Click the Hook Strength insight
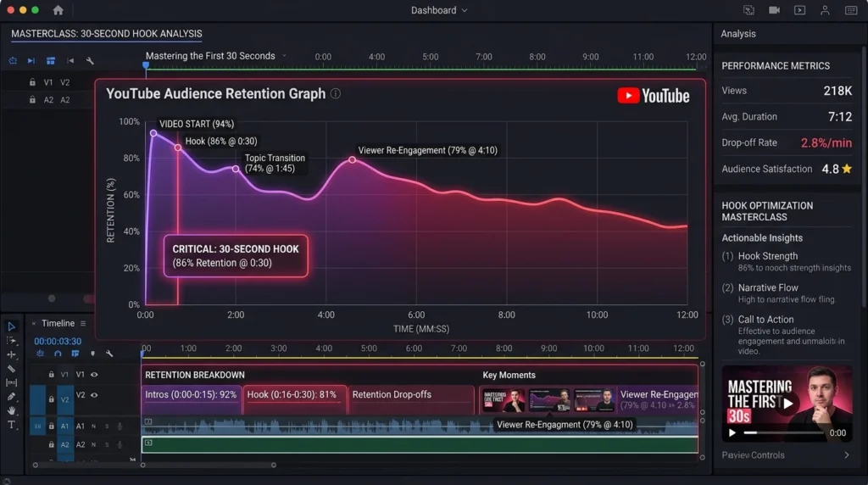868x485 pixels. coord(787,261)
